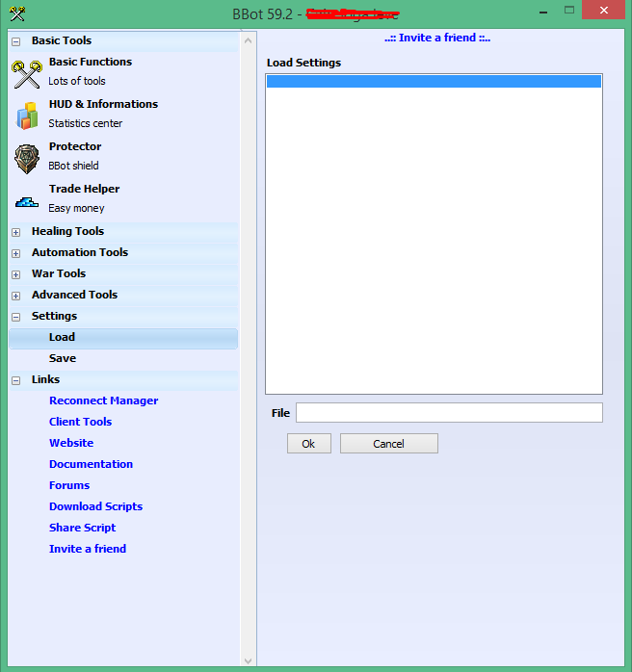Viewport: 632px width, 672px height.
Task: Click the Trade Helper icon
Action: click(x=27, y=201)
